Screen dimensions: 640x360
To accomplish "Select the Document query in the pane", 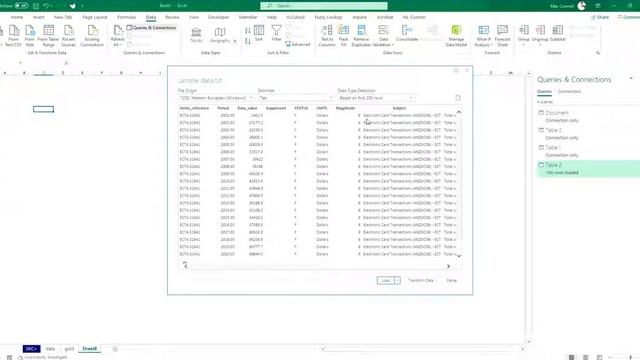I will [x=588, y=116].
